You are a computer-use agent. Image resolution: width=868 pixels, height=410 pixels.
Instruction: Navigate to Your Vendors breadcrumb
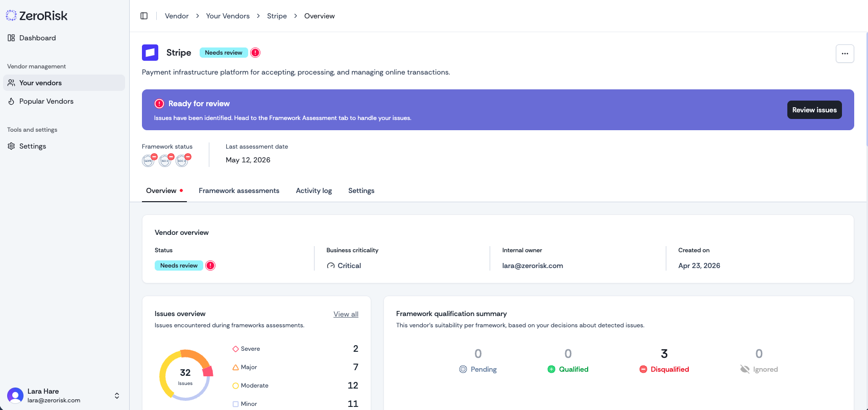228,16
